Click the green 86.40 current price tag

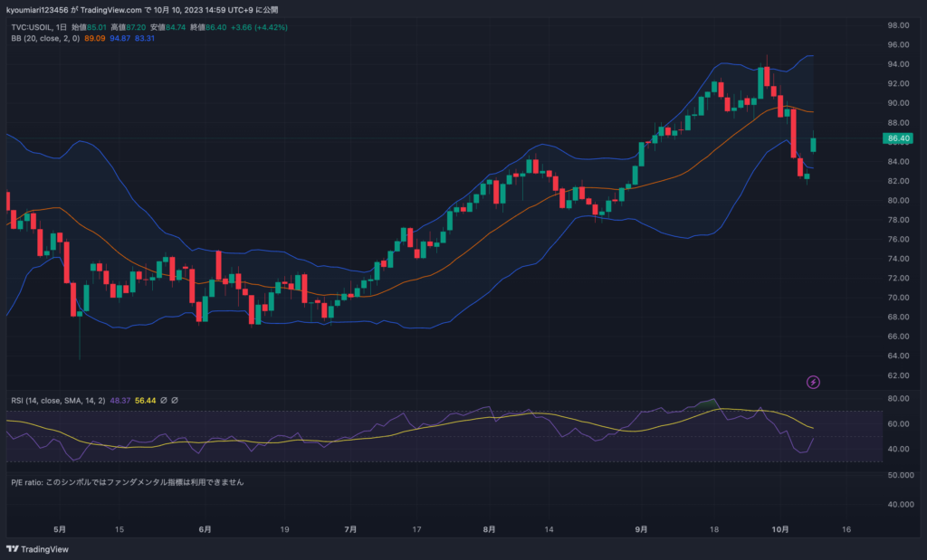pos(897,138)
